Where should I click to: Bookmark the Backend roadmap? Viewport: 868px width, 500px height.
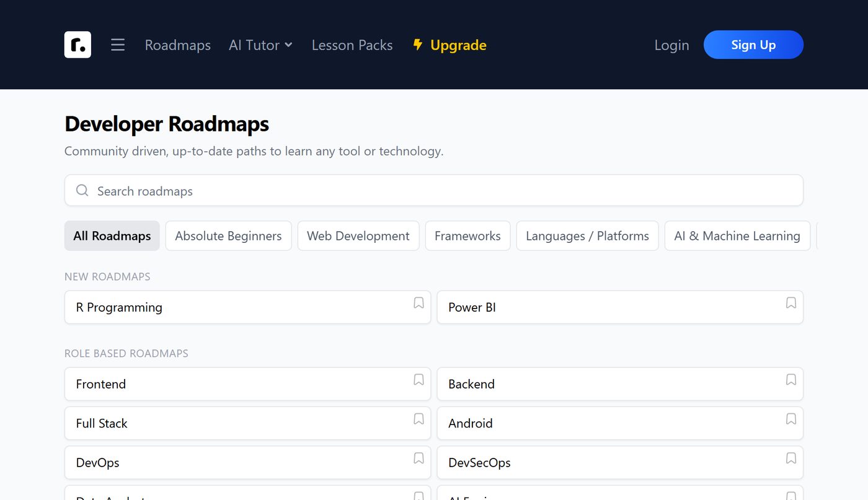(791, 380)
